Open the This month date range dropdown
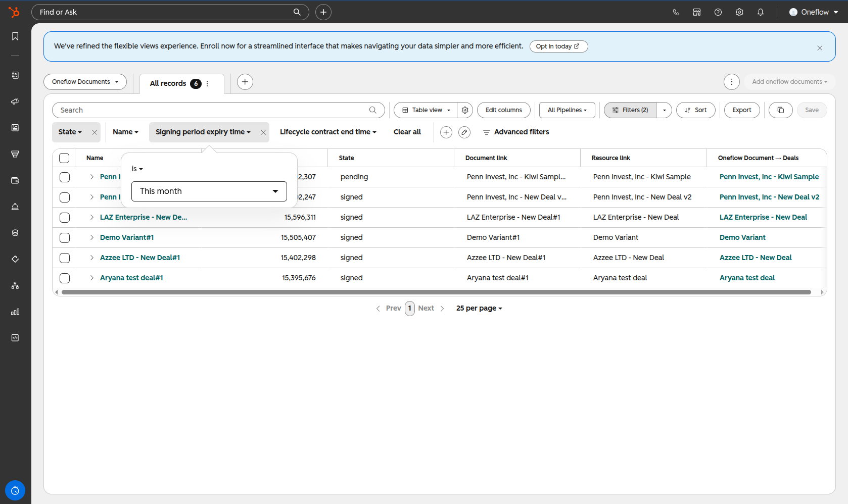This screenshot has width=848, height=504. coord(209,191)
